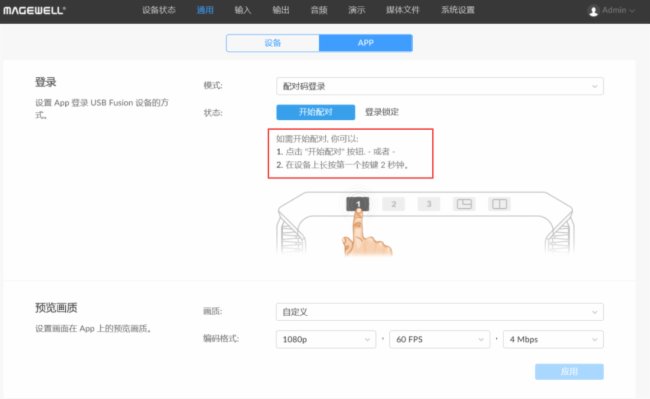
Task: Open the 60 FPS frame rate dropdown
Action: click(x=439, y=339)
